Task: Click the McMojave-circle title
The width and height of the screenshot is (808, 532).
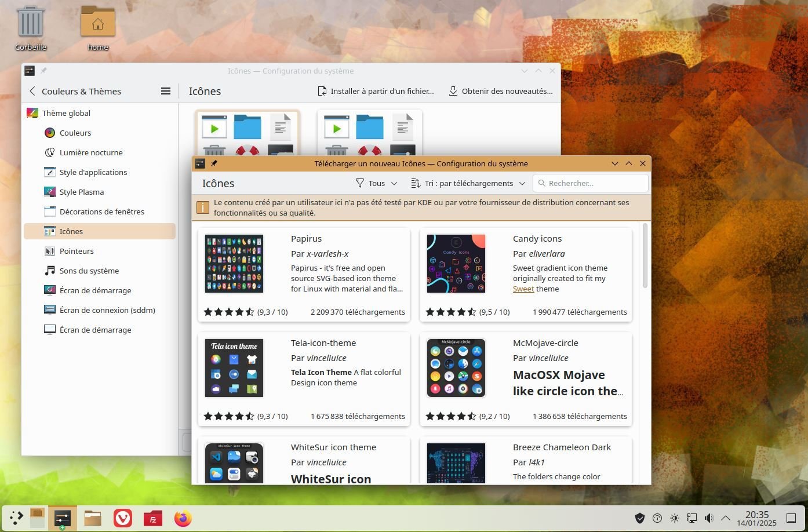Action: tap(545, 343)
